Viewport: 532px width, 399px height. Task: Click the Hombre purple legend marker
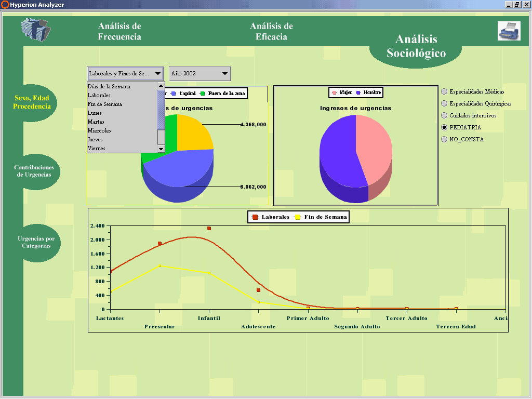358,92
